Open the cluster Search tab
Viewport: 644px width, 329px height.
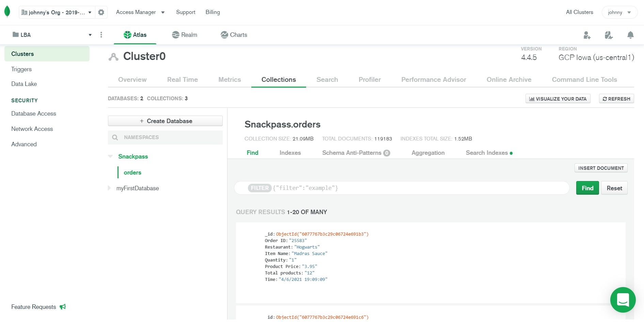[327, 79]
